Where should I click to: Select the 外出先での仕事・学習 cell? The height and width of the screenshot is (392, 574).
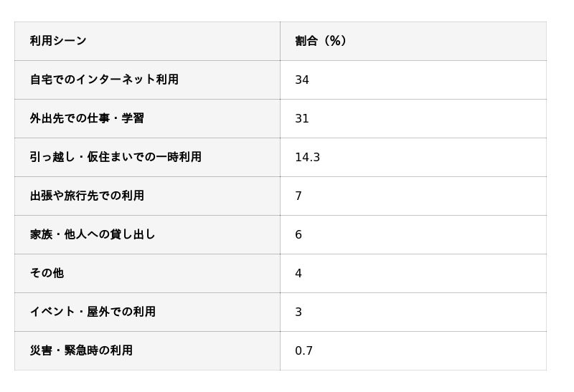pos(87,118)
